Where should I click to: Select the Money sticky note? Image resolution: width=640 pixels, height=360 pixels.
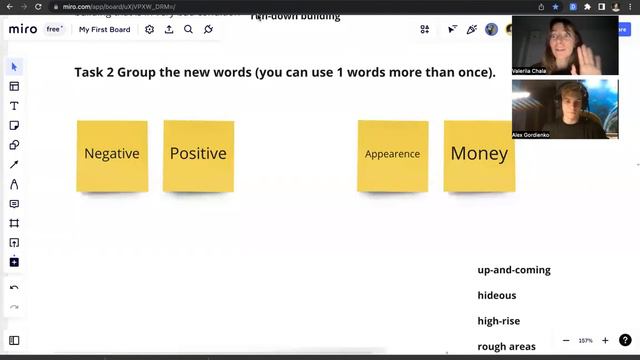coord(479,156)
